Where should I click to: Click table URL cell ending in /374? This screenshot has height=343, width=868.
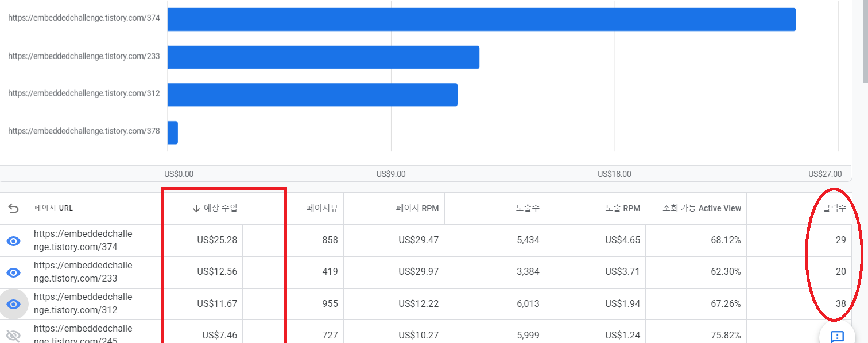click(83, 240)
